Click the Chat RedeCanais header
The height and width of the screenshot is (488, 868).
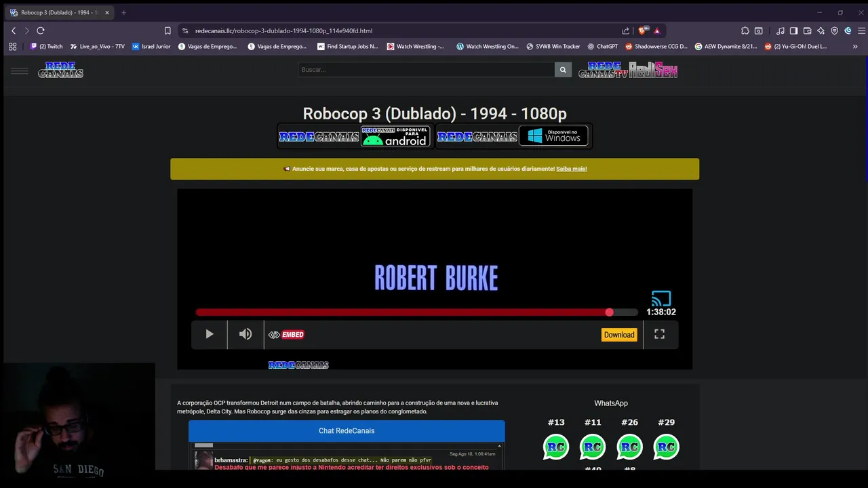347,431
